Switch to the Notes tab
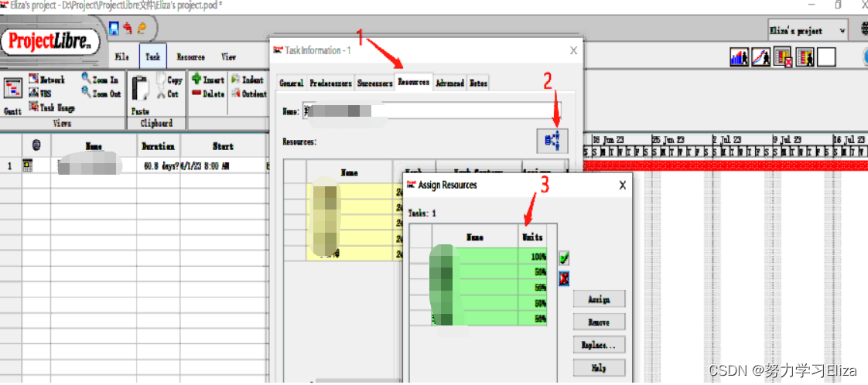The image size is (868, 385). (x=479, y=83)
